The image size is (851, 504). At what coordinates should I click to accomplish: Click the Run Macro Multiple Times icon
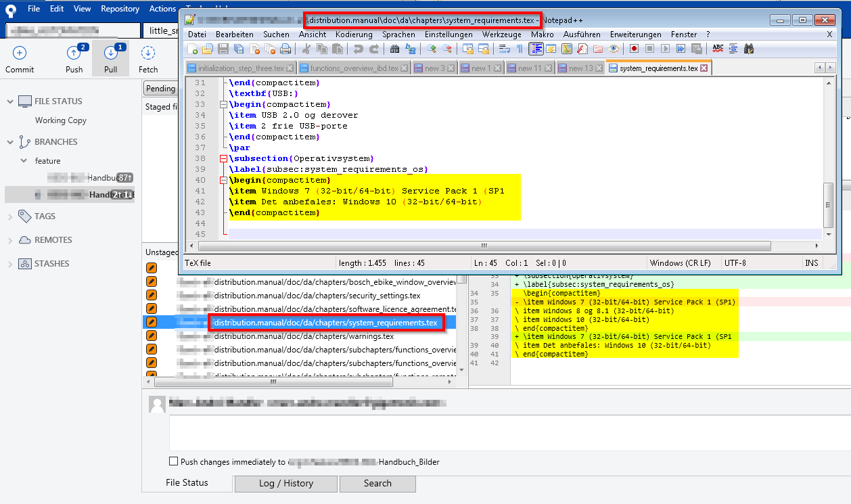[x=681, y=49]
